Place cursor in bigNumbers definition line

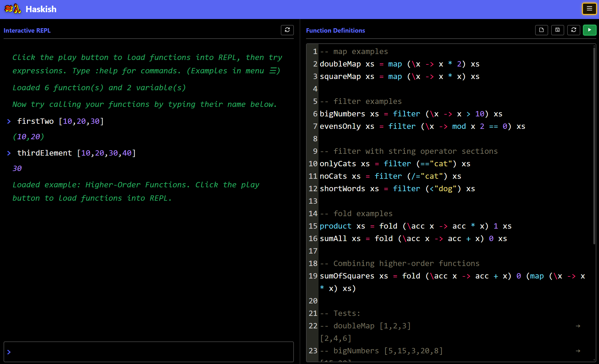411,114
